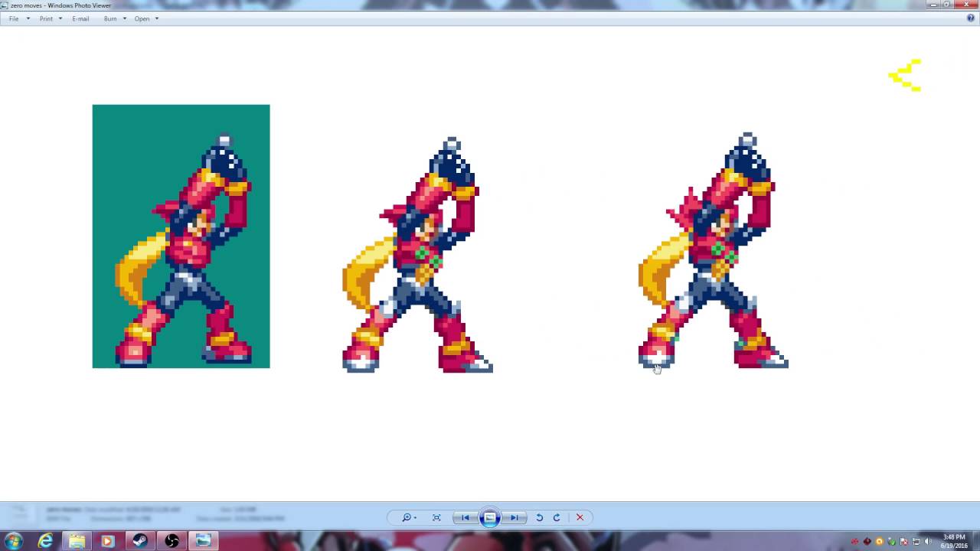Launch Internet Explorer from taskbar
Screen dimensions: 980x551
[46, 541]
